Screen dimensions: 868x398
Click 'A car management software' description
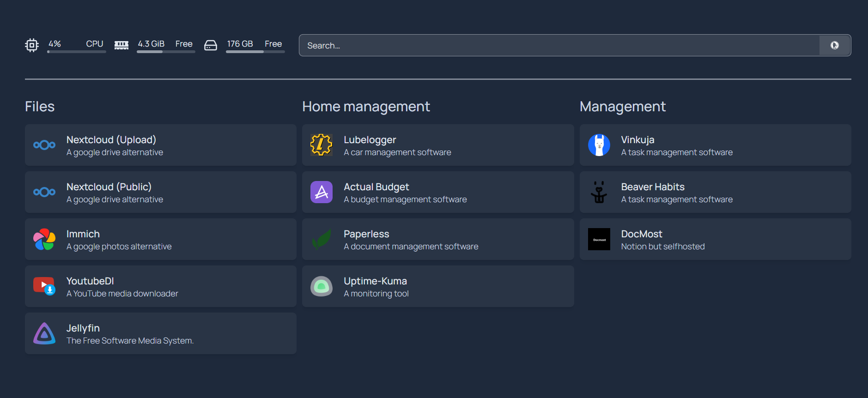click(x=397, y=152)
